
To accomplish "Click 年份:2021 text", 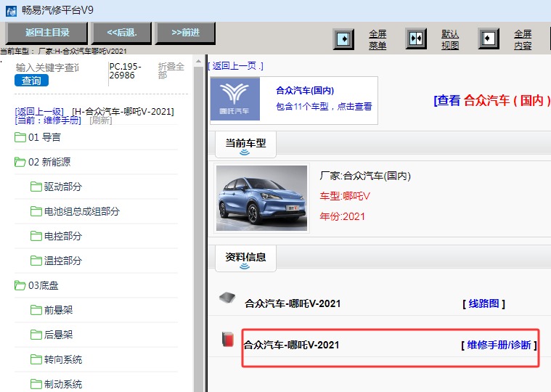I will [342, 216].
